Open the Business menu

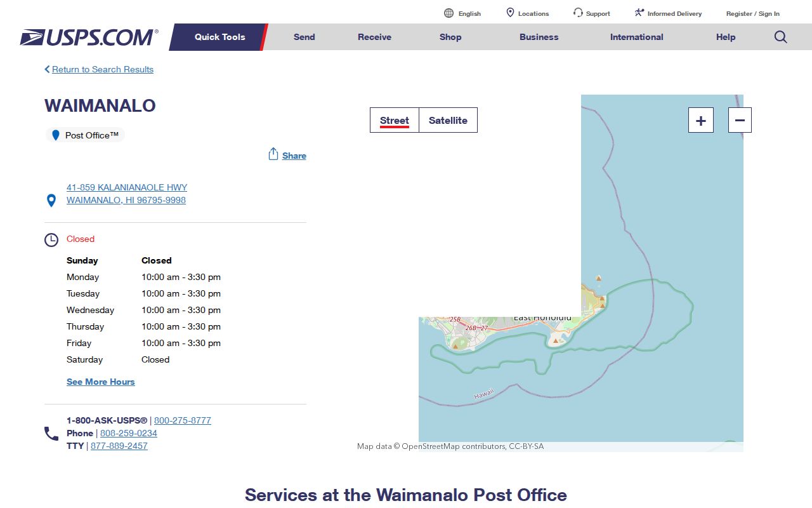539,37
